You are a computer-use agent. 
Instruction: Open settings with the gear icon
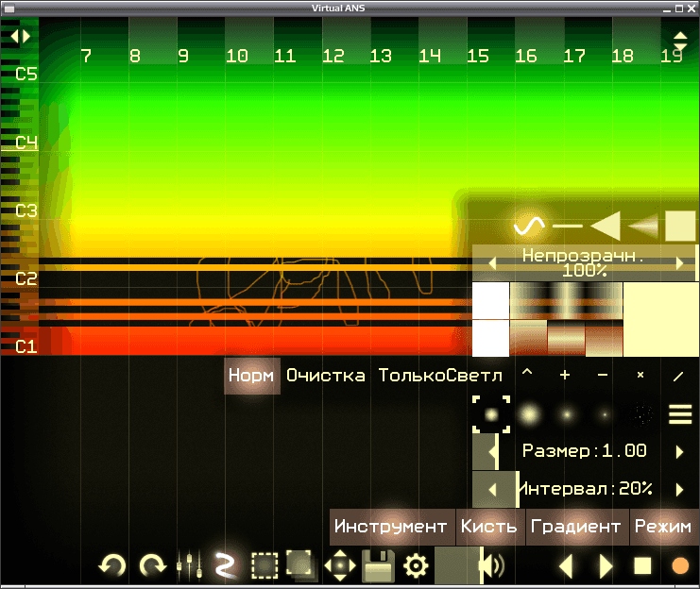click(416, 565)
